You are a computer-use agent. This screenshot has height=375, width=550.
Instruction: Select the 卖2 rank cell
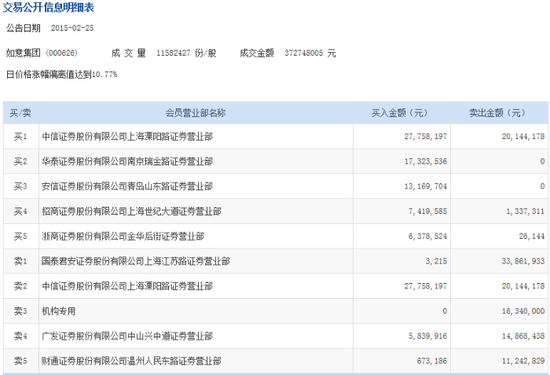tap(20, 286)
